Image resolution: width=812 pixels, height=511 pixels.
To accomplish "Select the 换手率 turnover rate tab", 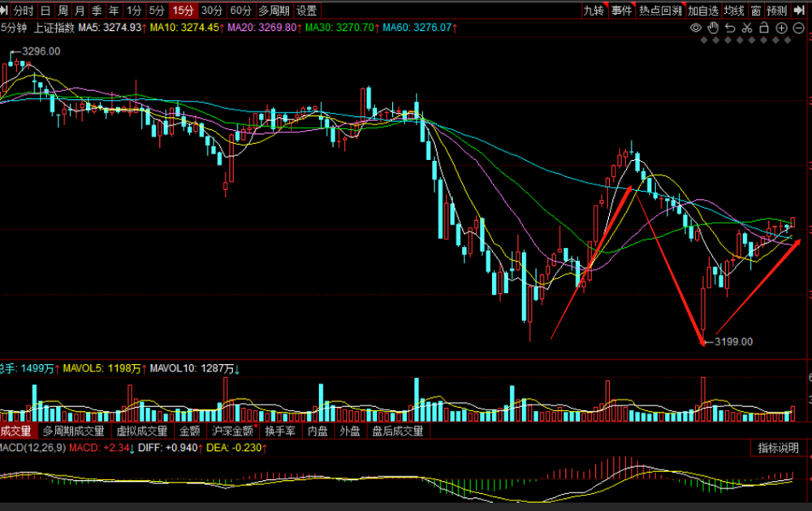I will pyautogui.click(x=281, y=431).
